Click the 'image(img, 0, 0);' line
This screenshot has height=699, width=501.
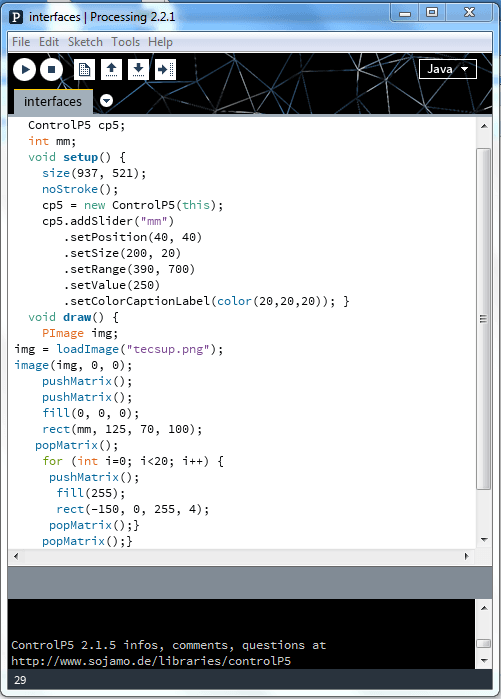point(73,365)
